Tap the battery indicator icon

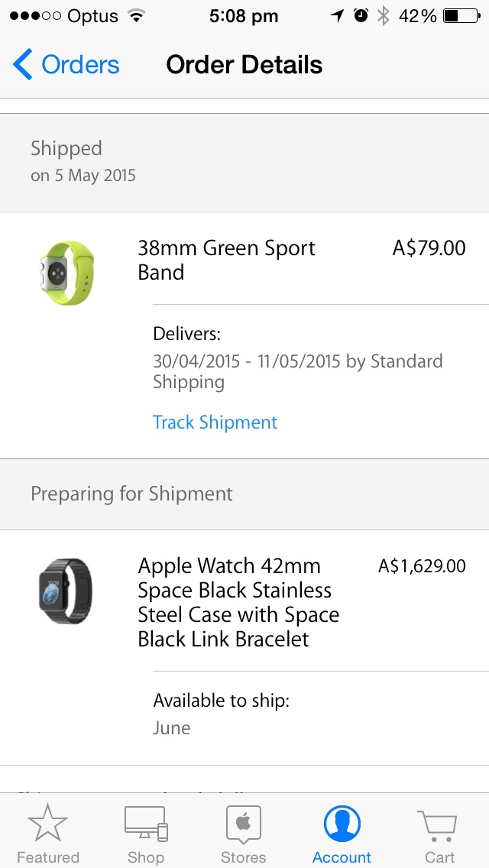[461, 16]
